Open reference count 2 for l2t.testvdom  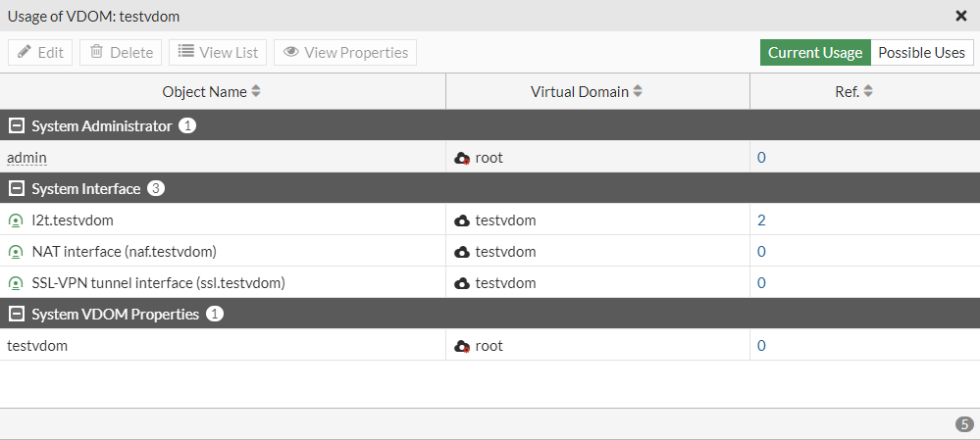761,220
